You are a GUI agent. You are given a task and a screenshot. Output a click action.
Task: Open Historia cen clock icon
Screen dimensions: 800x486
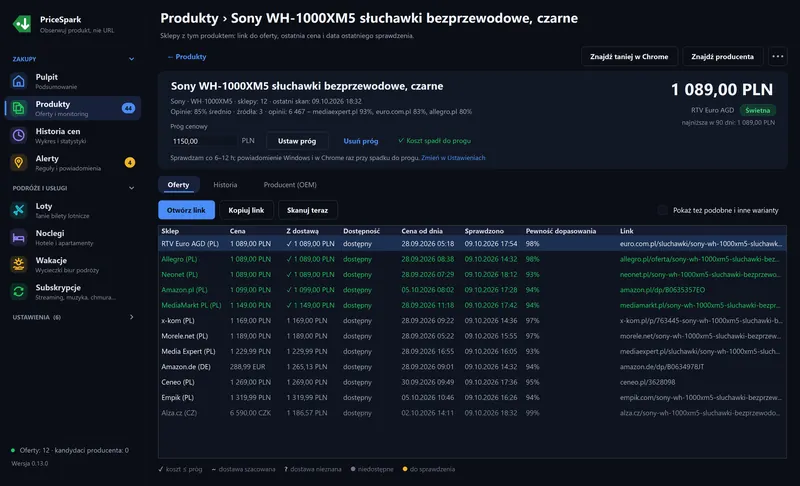19,135
